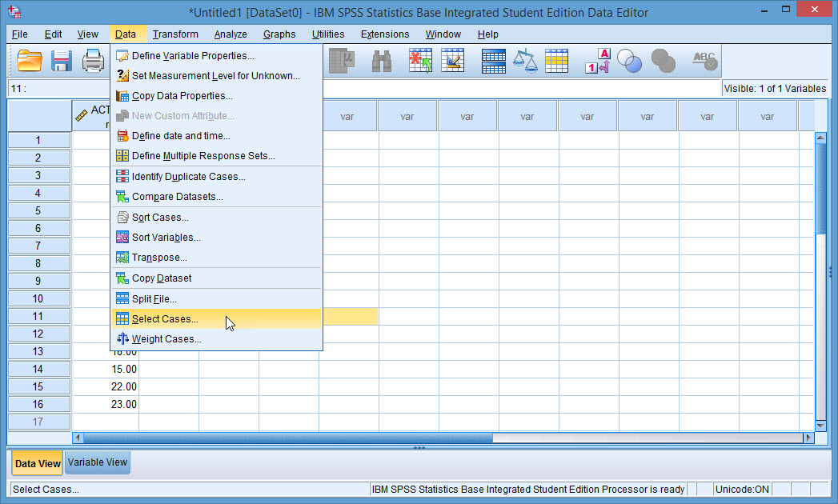Click the Show All Variables icon

664,61
